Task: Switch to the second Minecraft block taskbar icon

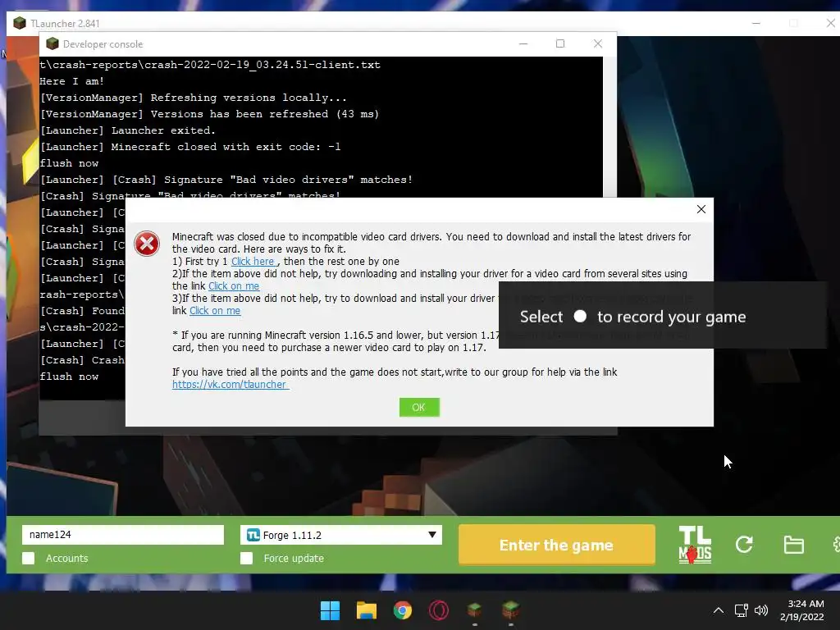Action: tap(510, 610)
